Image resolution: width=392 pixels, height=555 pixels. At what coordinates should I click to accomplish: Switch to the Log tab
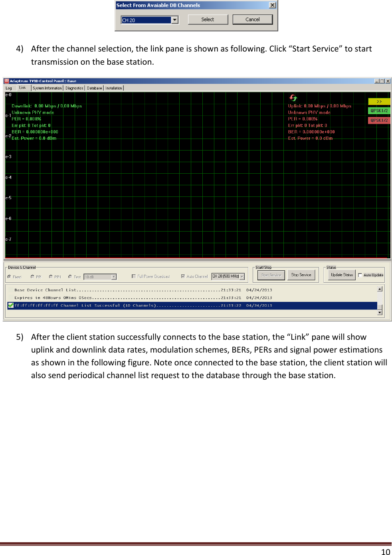[9, 88]
